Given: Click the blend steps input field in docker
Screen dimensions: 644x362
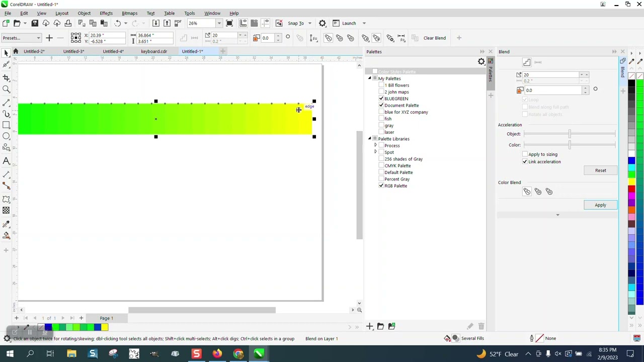Looking at the screenshot, I should 550,74.
